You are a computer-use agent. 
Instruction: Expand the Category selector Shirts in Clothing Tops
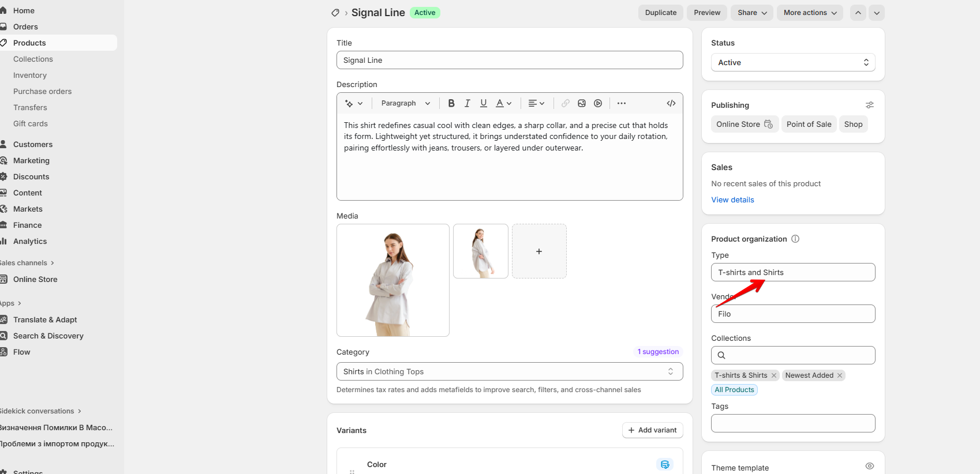[x=509, y=371]
